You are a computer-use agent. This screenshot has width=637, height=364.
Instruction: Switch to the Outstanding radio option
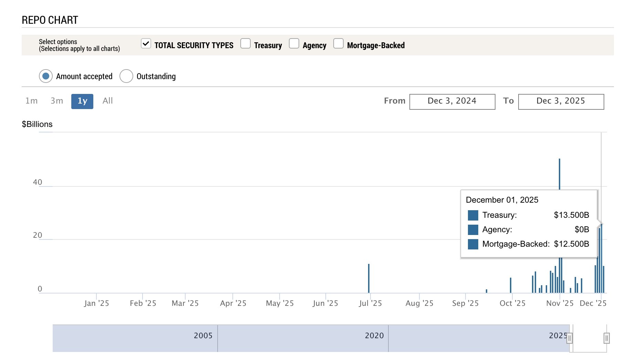pyautogui.click(x=126, y=76)
